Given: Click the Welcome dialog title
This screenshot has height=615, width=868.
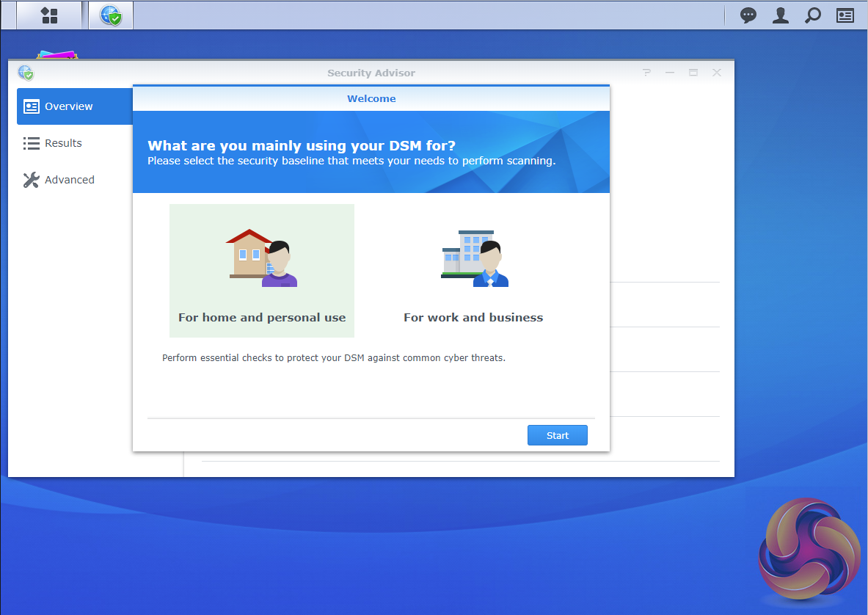Looking at the screenshot, I should pos(371,98).
